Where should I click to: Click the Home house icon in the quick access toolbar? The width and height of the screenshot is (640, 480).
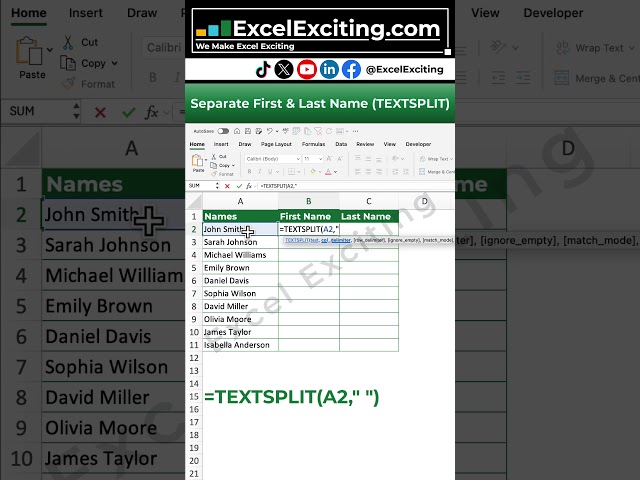coord(237,131)
